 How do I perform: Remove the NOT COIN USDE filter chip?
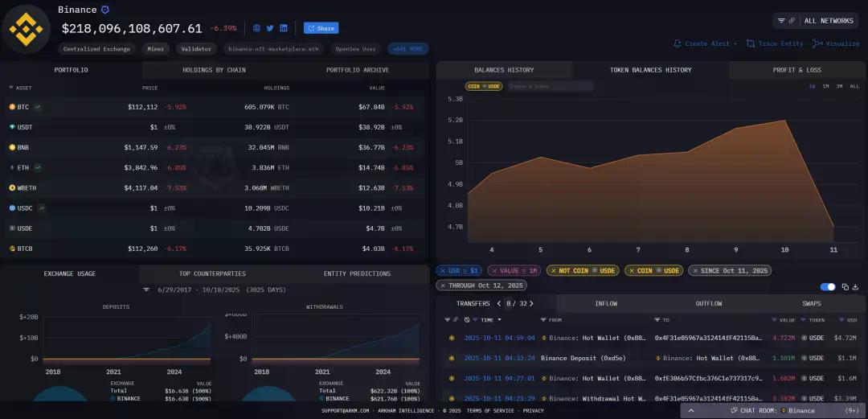[552, 271]
